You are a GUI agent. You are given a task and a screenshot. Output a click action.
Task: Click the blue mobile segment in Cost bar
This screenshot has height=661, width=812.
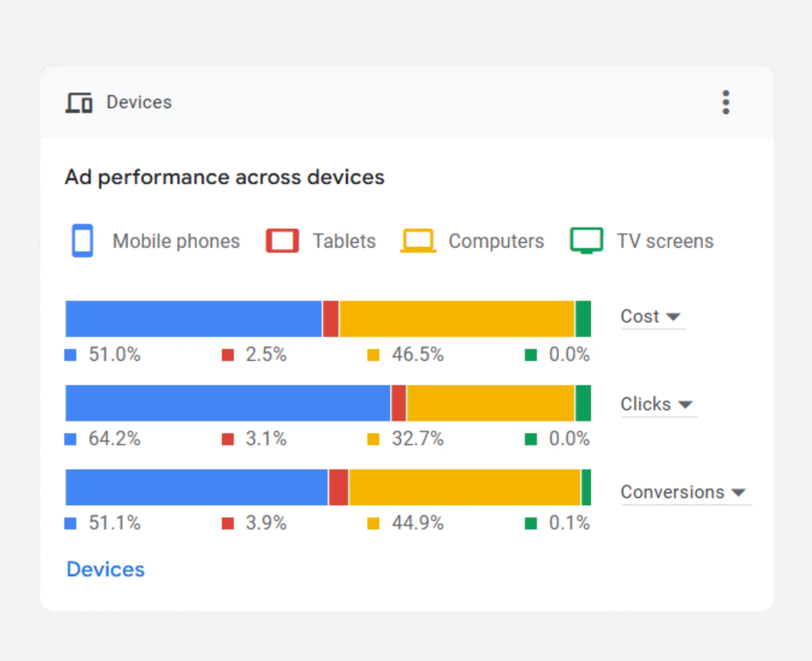tap(194, 319)
